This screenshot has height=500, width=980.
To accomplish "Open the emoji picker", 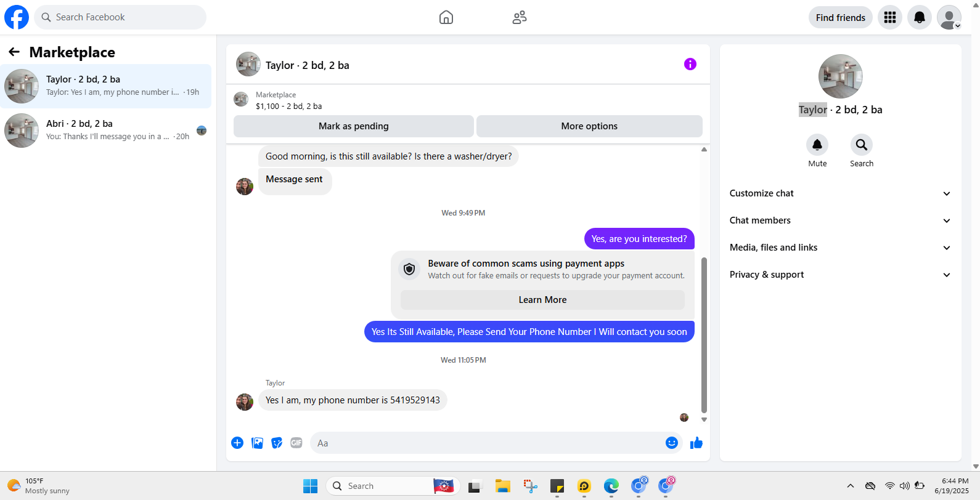I will 672,443.
